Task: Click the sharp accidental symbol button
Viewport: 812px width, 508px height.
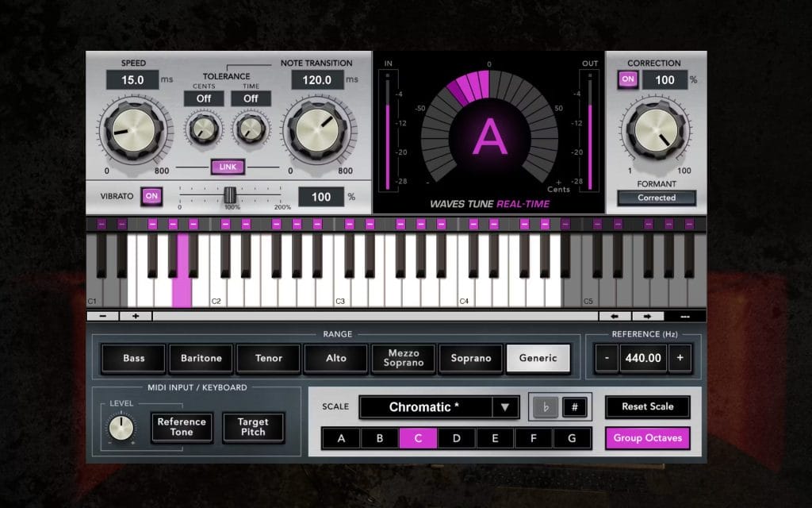Action: click(575, 407)
